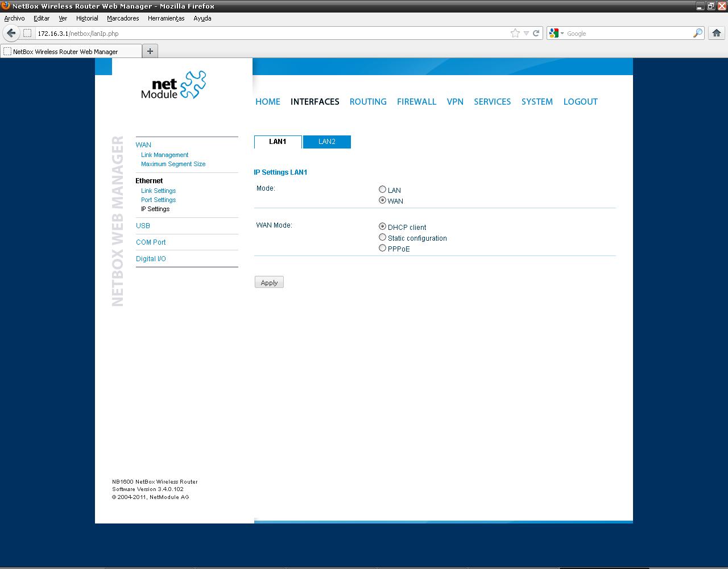Open Link Settings under Ethernet
Image resolution: width=728 pixels, height=569 pixels.
[158, 191]
